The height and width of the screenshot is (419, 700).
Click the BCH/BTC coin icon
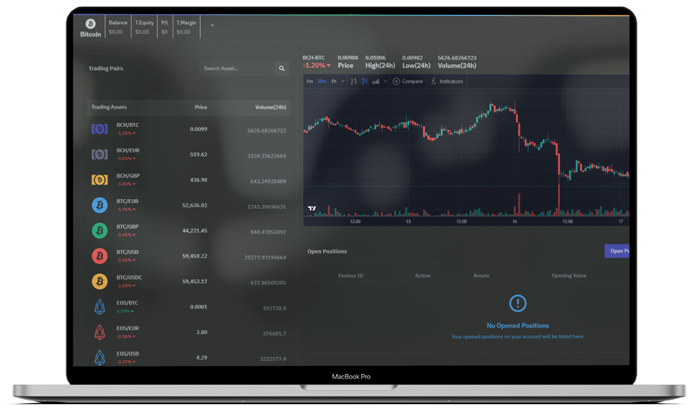[x=99, y=129]
